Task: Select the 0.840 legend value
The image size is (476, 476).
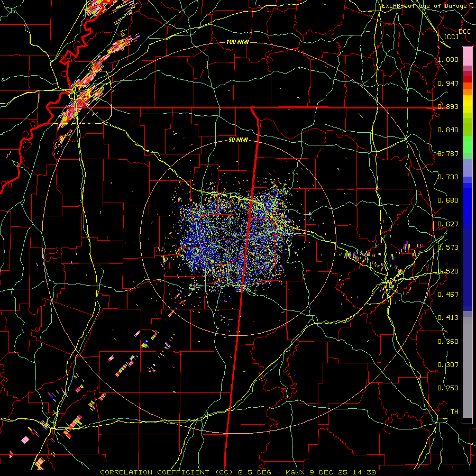Action: 448,130
